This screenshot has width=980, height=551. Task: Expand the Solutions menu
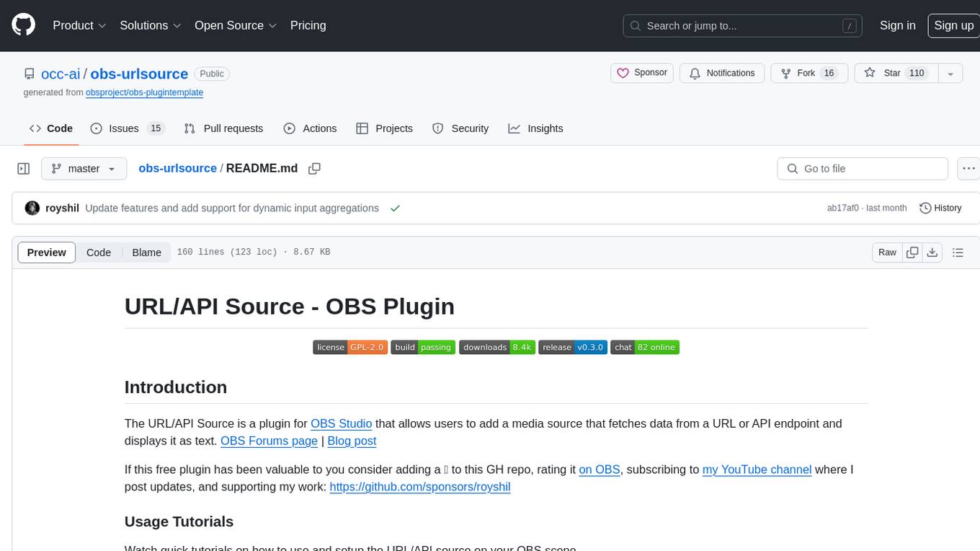point(150,25)
